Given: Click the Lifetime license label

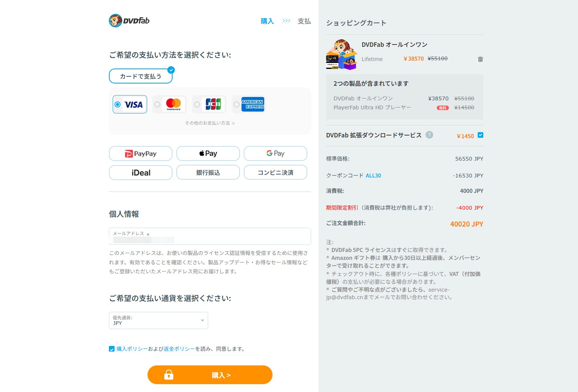Looking at the screenshot, I should 372,59.
